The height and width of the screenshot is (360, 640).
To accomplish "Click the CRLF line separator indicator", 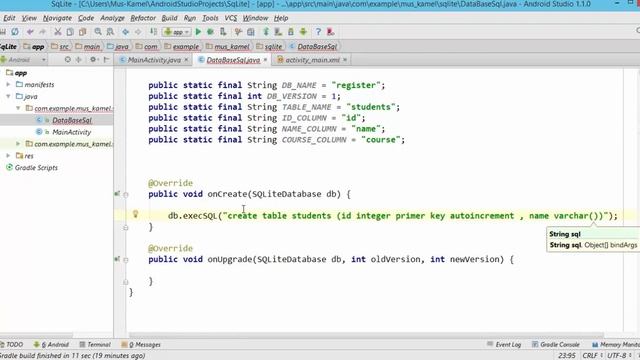I will click(x=592, y=356).
